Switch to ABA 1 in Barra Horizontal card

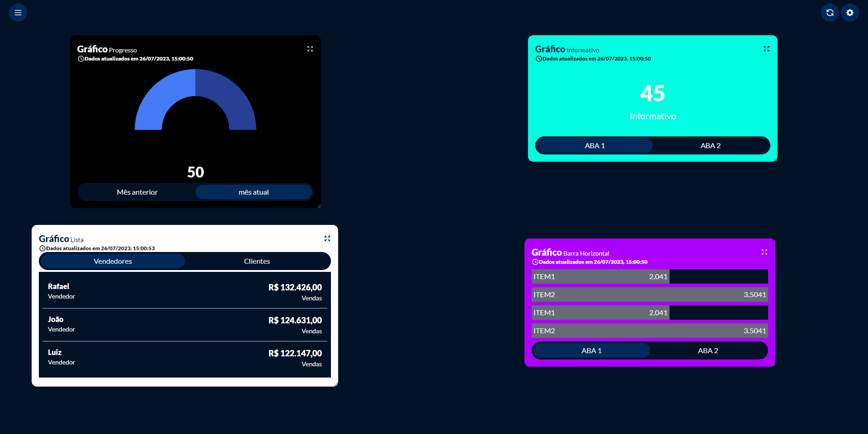point(591,350)
